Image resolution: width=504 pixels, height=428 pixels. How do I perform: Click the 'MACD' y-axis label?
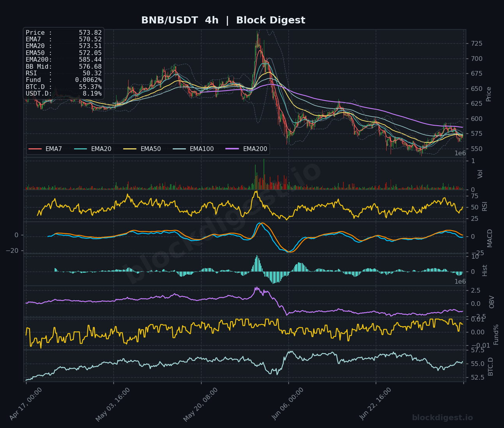point(490,238)
